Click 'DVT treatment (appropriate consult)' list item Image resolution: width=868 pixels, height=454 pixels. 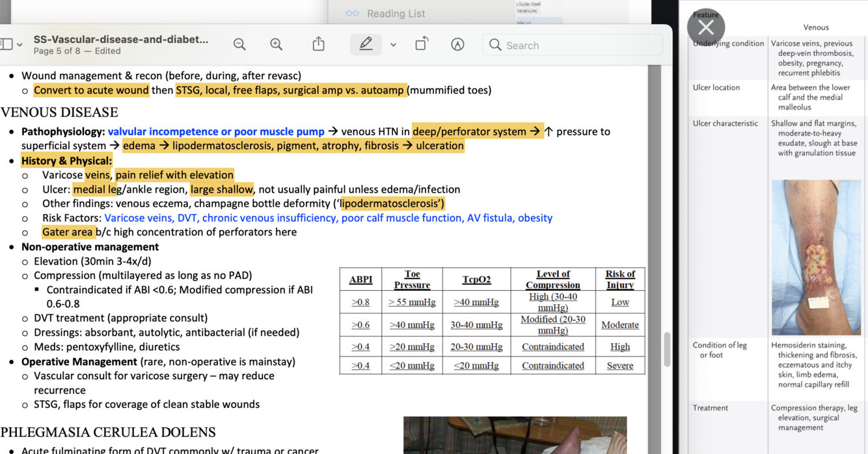121,318
